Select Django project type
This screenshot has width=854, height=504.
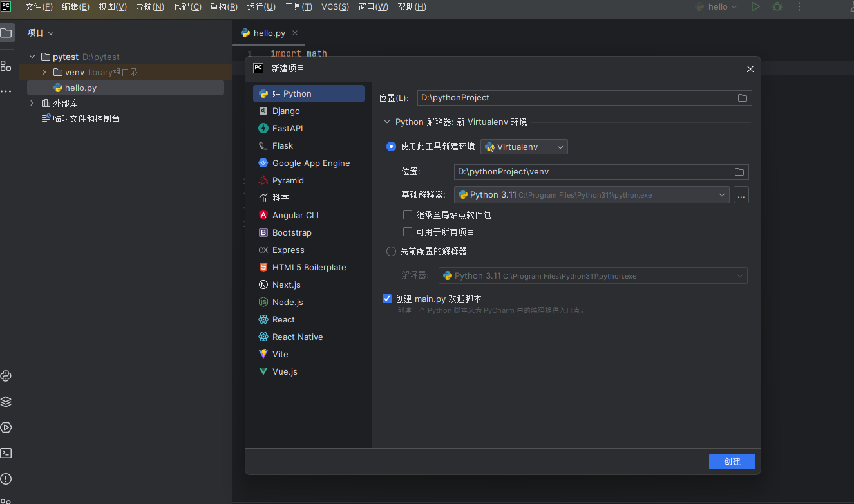coord(308,111)
